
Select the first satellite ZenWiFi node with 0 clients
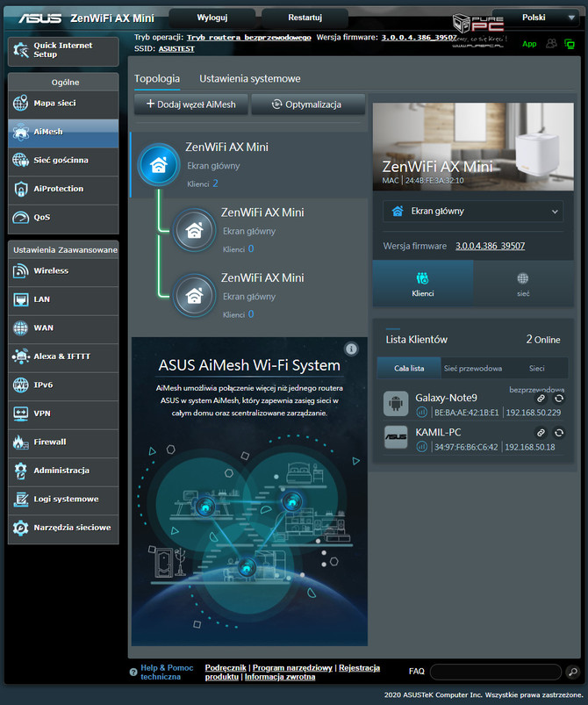click(x=194, y=231)
